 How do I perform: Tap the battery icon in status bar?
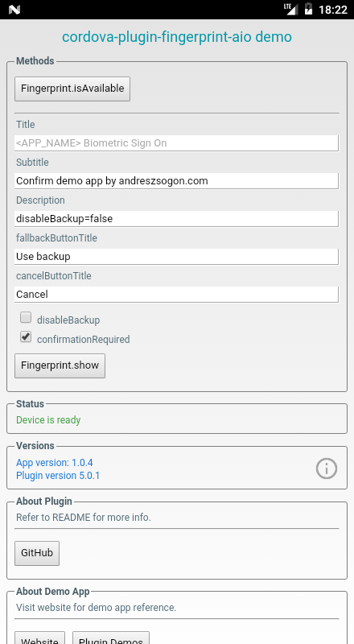pyautogui.click(x=308, y=9)
